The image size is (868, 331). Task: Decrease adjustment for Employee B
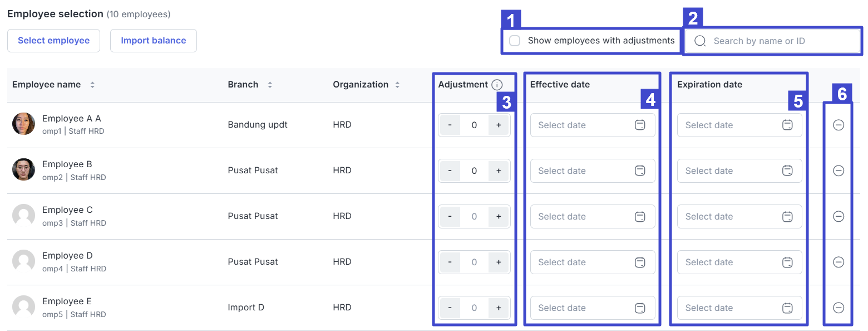point(450,171)
